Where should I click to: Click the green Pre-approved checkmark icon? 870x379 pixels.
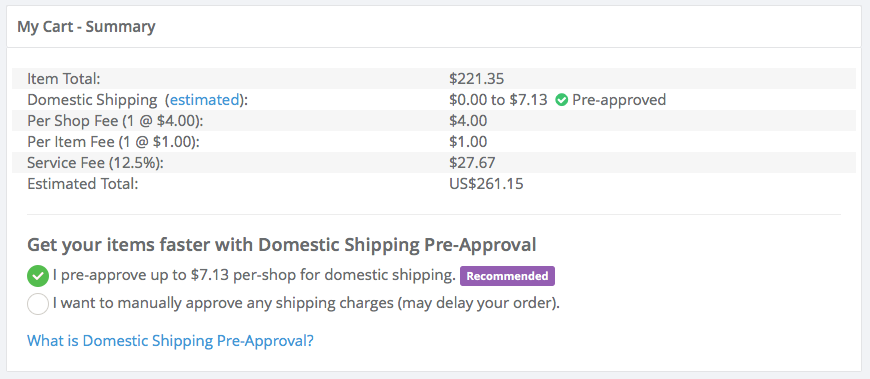point(562,100)
